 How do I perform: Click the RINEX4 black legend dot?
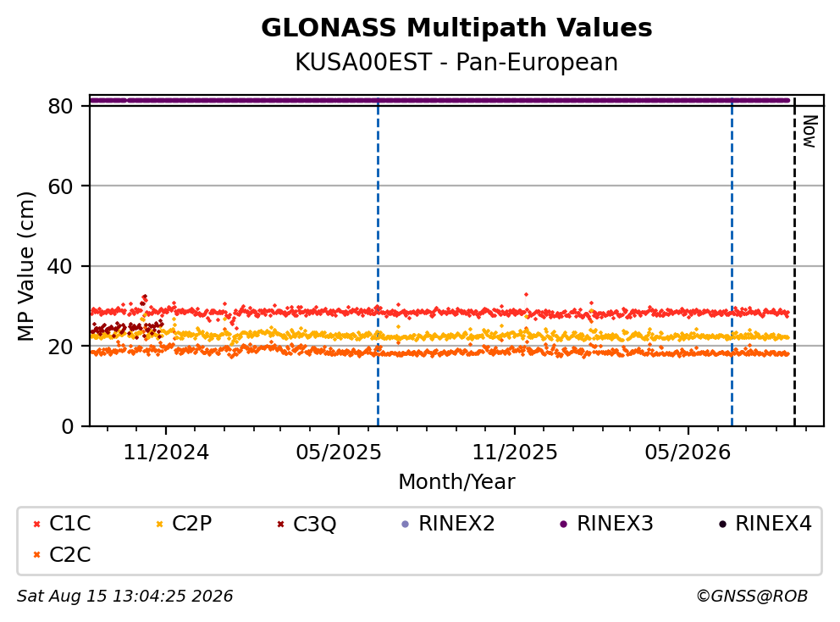722,524
